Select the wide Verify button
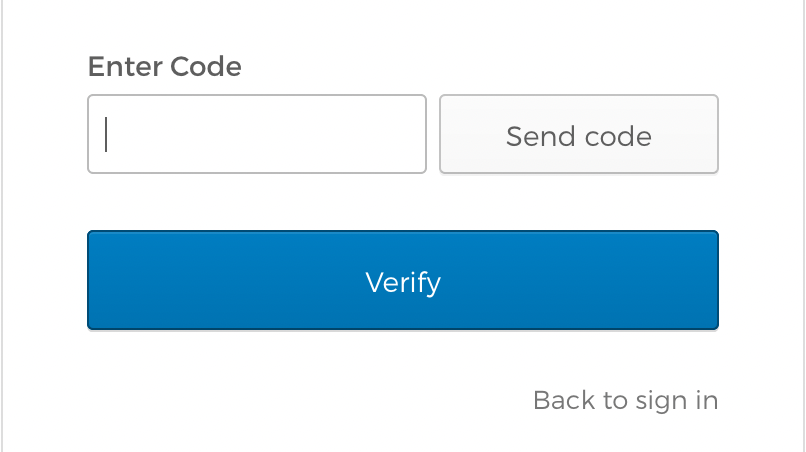The height and width of the screenshot is (452, 806). tap(403, 281)
